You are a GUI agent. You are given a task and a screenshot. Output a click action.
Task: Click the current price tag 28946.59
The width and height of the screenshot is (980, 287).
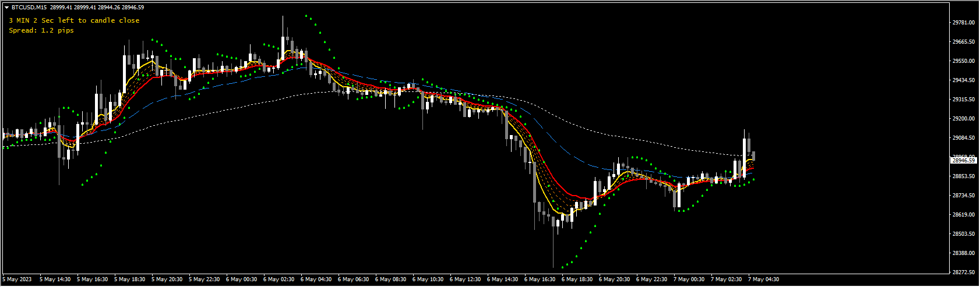tap(964, 160)
